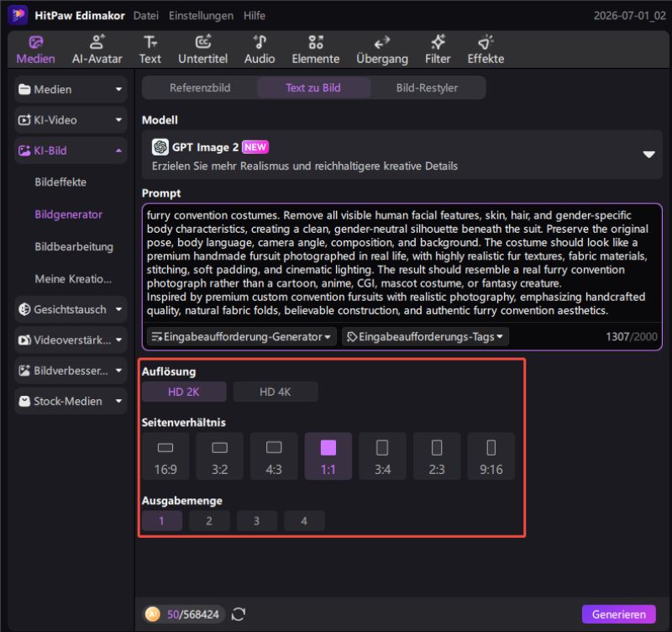Open Bildgenerator in the sidebar
This screenshot has height=632, width=672.
tap(69, 214)
